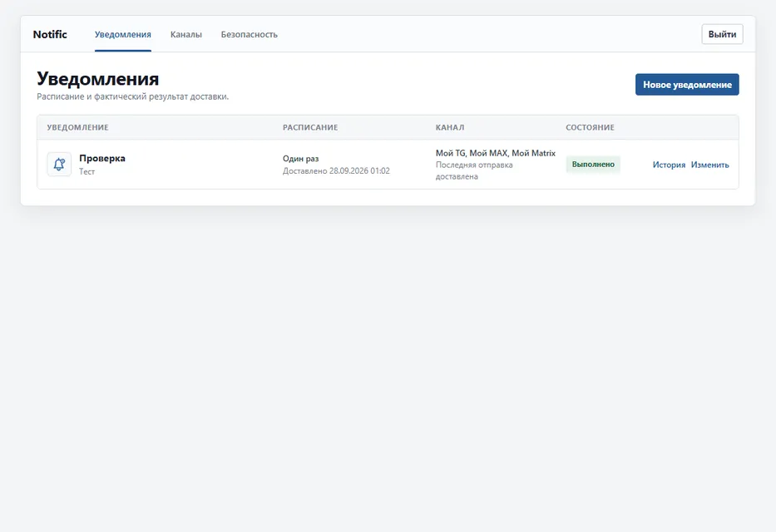The image size is (776, 532).
Task: Click Изменить to edit Проверка
Action: click(709, 165)
